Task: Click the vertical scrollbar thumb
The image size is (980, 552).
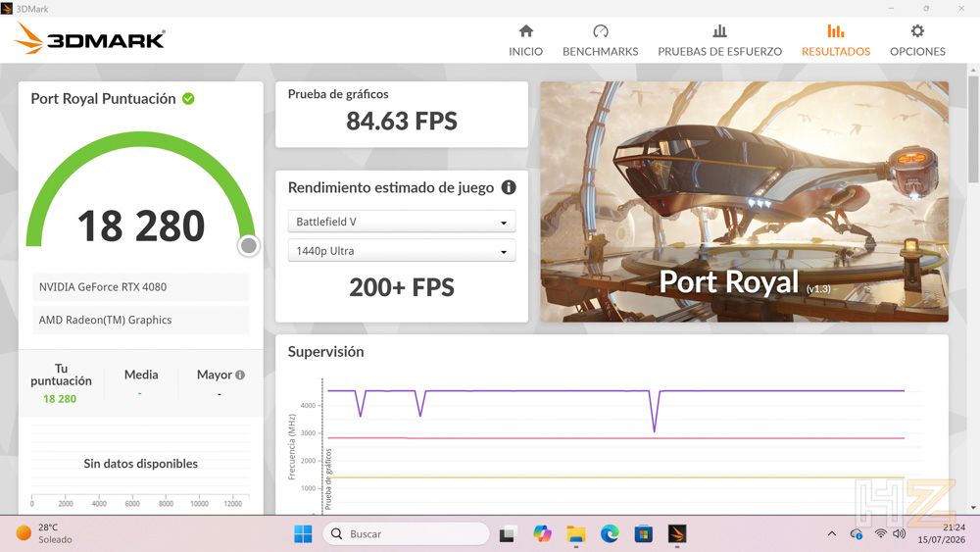Action: coord(973,128)
